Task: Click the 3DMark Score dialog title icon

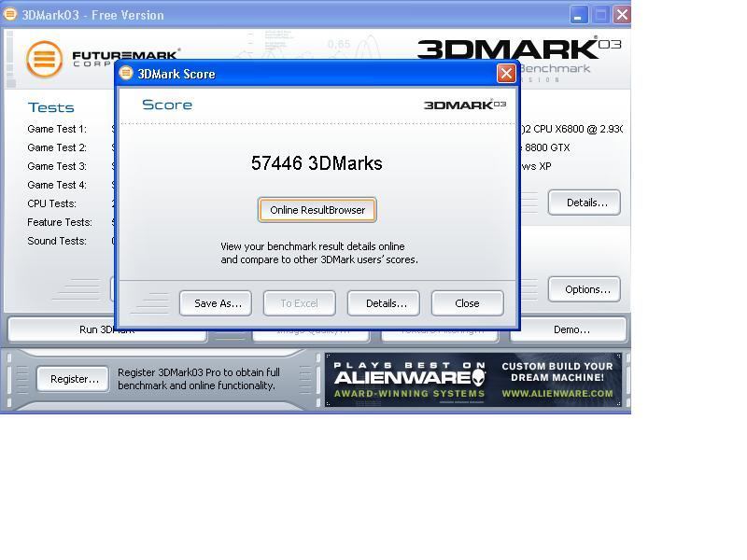Action: (126, 74)
